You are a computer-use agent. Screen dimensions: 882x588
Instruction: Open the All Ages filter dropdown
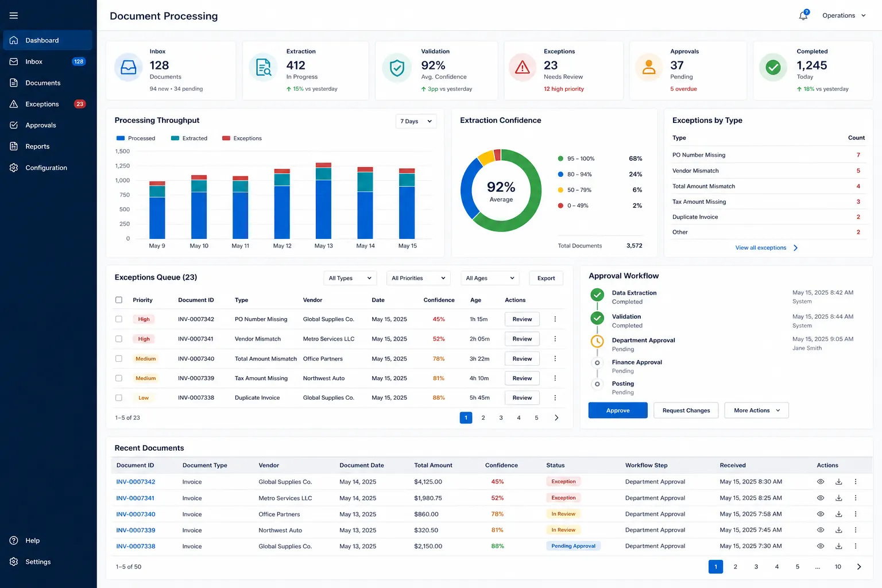[490, 278]
